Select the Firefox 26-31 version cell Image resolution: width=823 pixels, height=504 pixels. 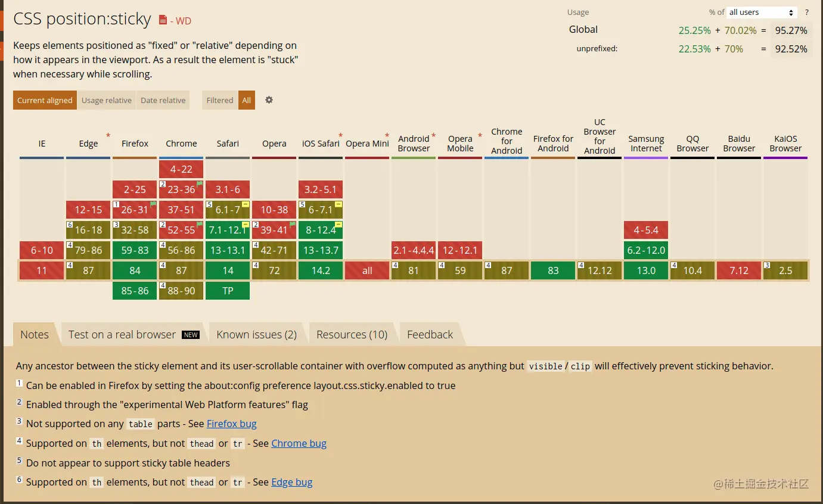coord(135,210)
